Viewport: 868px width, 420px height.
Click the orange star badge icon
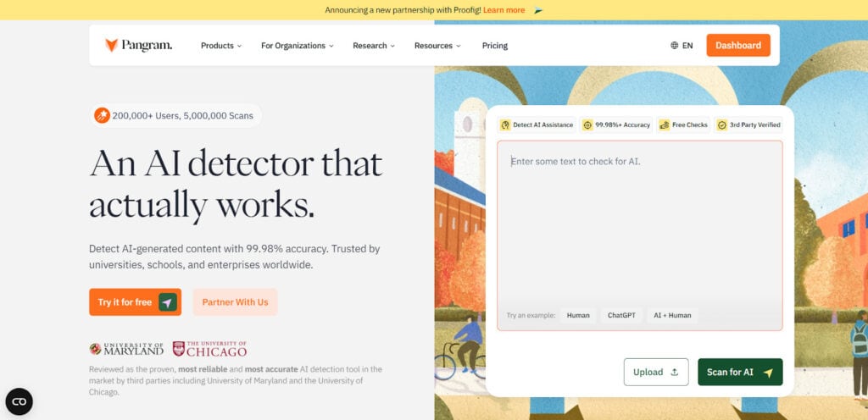point(102,115)
